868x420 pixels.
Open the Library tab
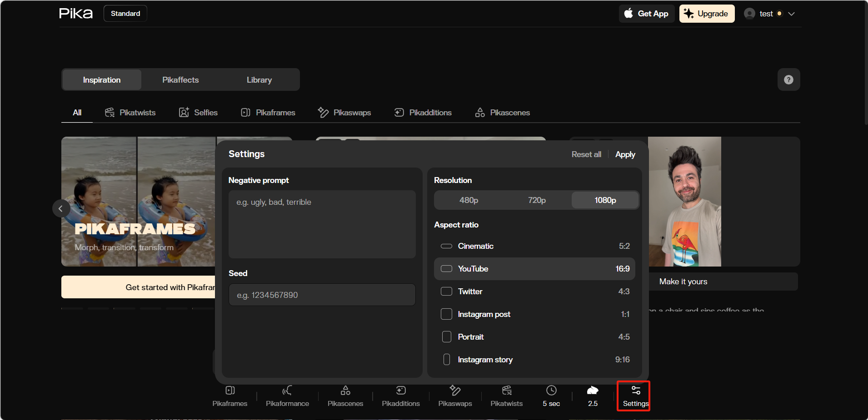(259, 80)
